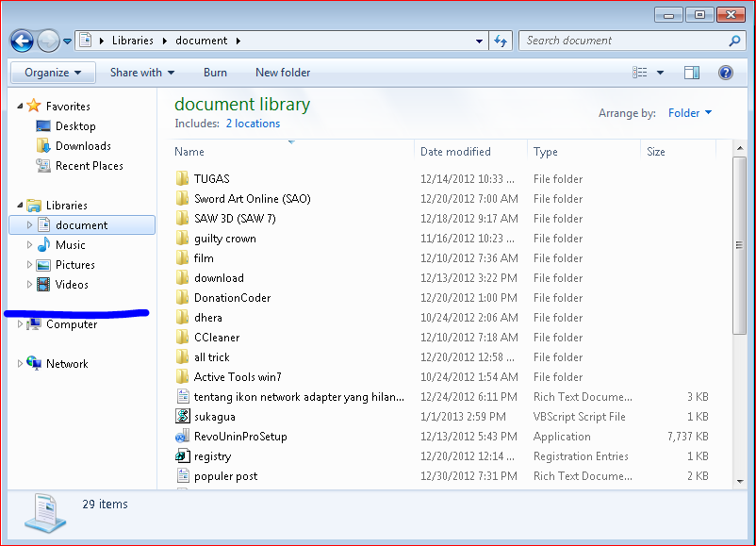Collapse the Favorites group
Image resolution: width=756 pixels, height=546 pixels.
point(20,106)
